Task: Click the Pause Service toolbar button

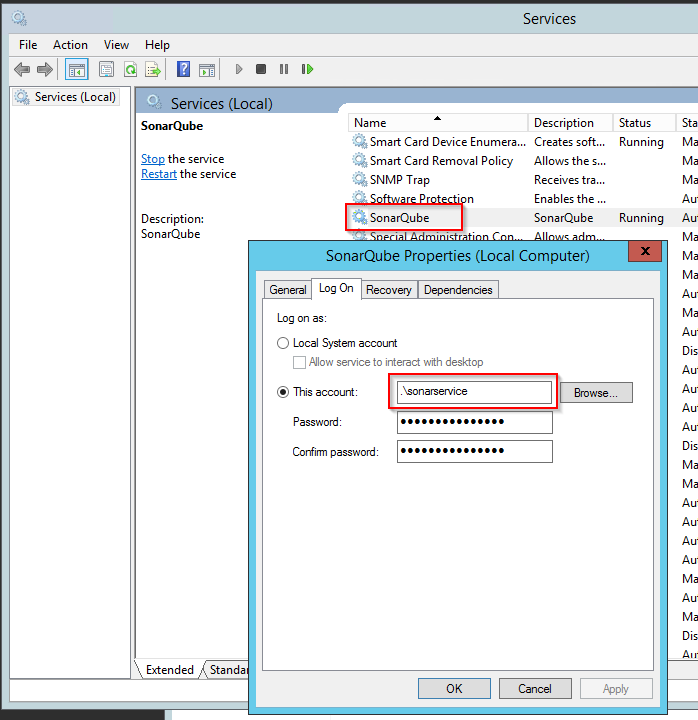Action: [x=284, y=69]
